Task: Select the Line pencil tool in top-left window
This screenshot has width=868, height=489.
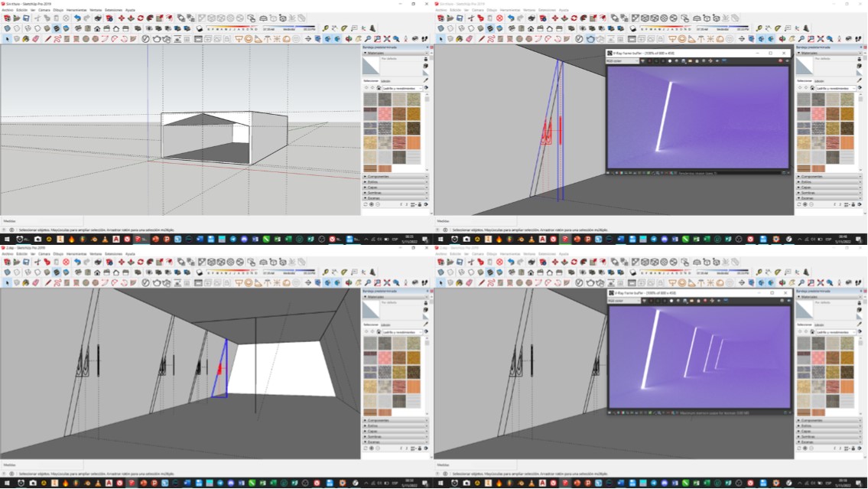Action: (47, 39)
